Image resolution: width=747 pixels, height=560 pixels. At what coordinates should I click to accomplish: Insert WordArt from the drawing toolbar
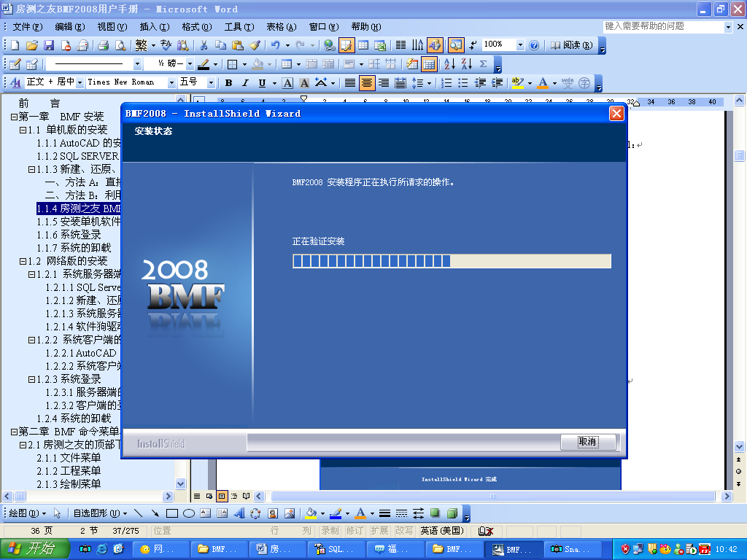(239, 513)
